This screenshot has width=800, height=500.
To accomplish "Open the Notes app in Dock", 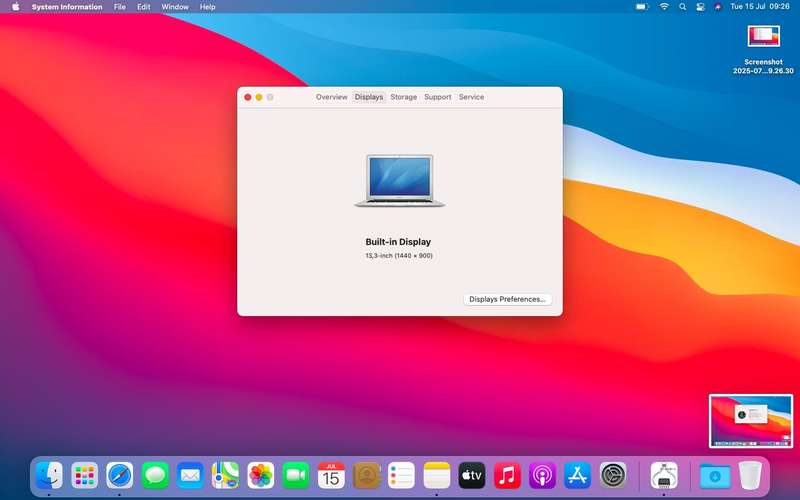I will click(x=437, y=476).
